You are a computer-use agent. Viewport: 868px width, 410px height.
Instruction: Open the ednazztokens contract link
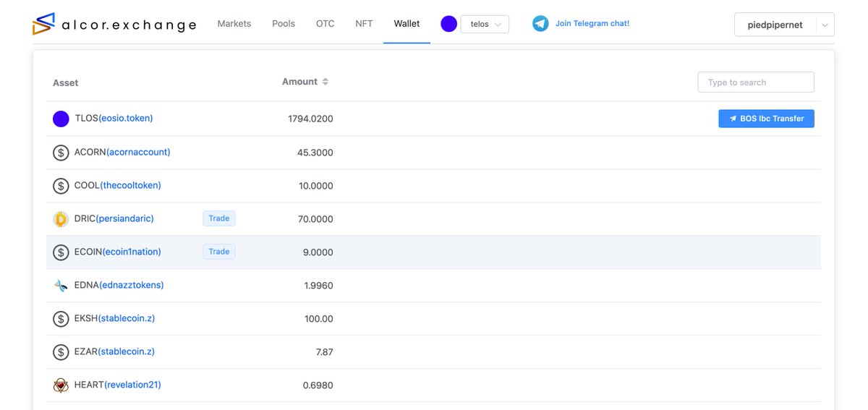click(132, 285)
